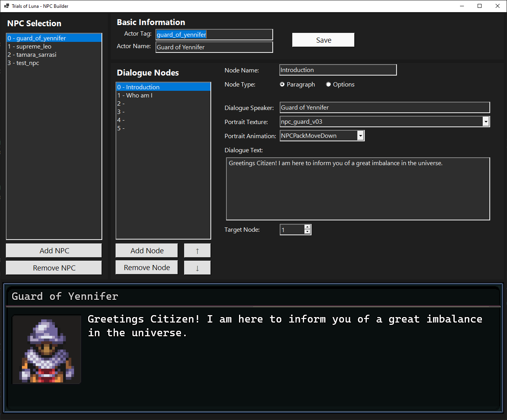Viewport: 507px width, 420px height.
Task: Open the Portrait Texture dropdown
Action: click(486, 122)
